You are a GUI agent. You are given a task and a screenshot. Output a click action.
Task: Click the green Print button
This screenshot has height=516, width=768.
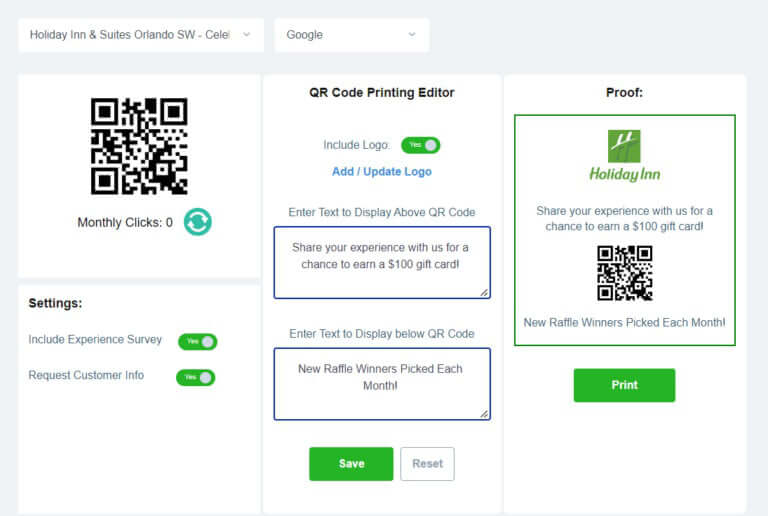point(624,385)
